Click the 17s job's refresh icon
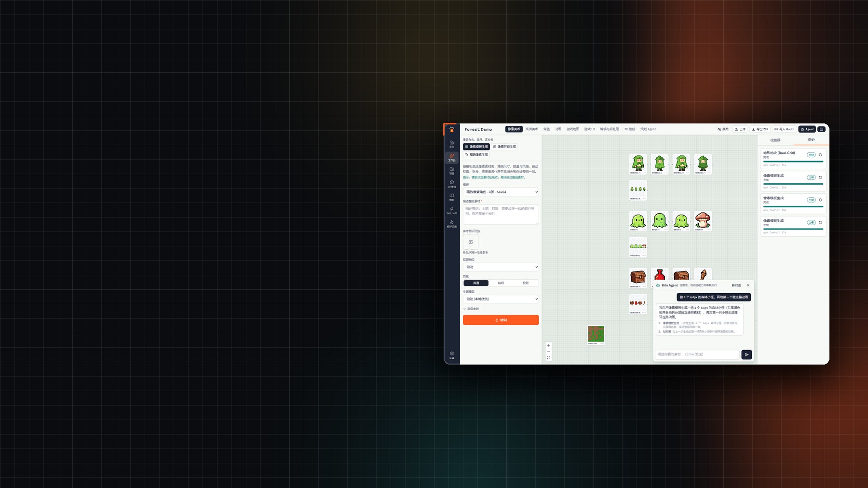Viewport: 868px width, 488px height. (x=820, y=222)
